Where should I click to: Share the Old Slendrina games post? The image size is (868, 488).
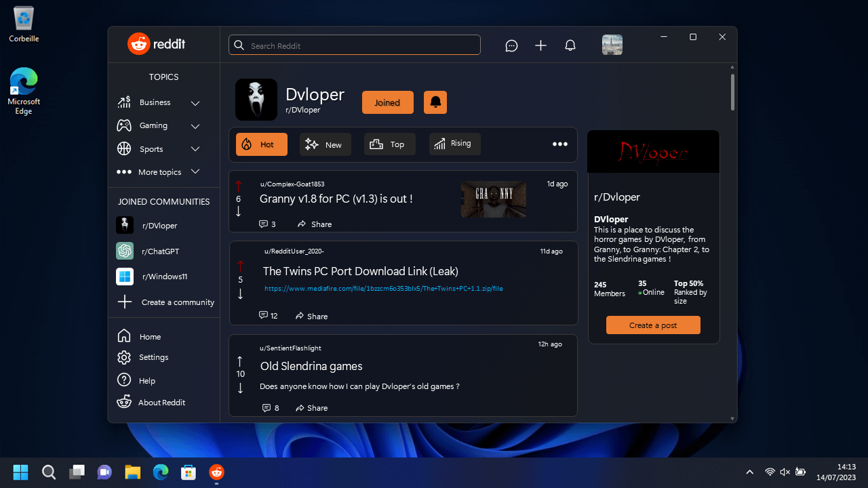(x=312, y=407)
